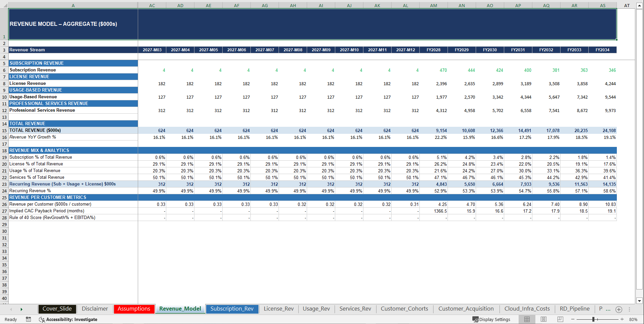The width and height of the screenshot is (644, 324).
Task: Click the Zoom In plus icon
Action: coord(622,319)
